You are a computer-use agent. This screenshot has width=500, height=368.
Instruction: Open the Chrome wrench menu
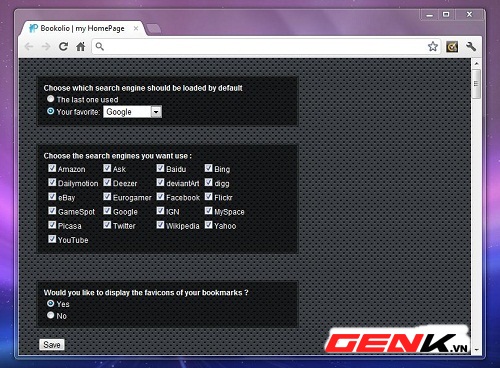pos(471,46)
